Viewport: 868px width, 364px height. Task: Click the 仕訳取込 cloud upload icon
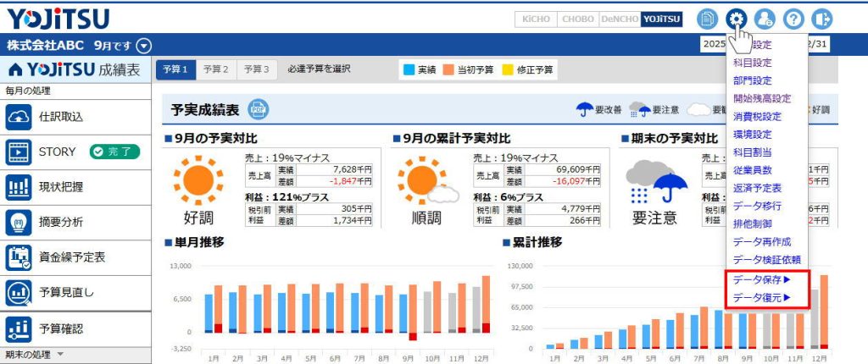[19, 118]
